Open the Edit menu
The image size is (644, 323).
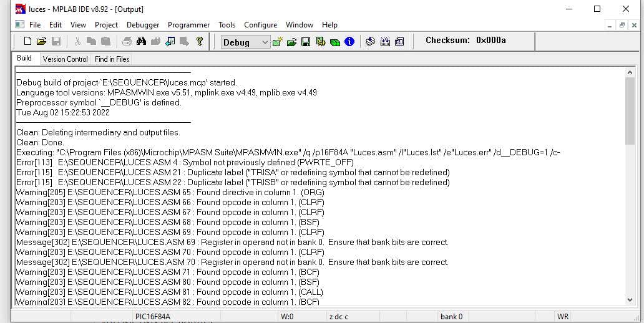pos(56,24)
